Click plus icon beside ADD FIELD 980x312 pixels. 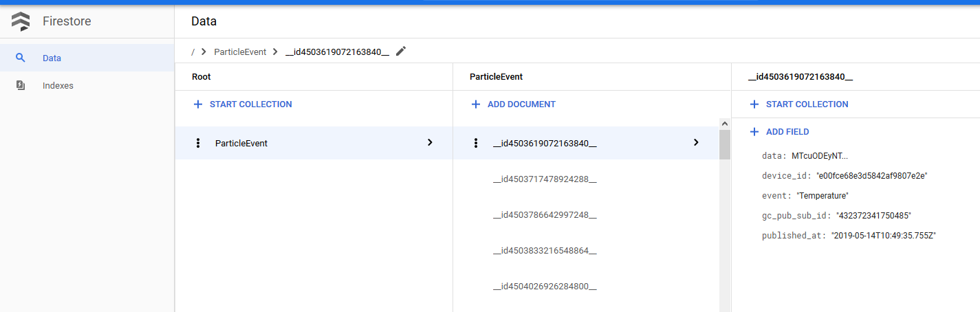pos(754,132)
